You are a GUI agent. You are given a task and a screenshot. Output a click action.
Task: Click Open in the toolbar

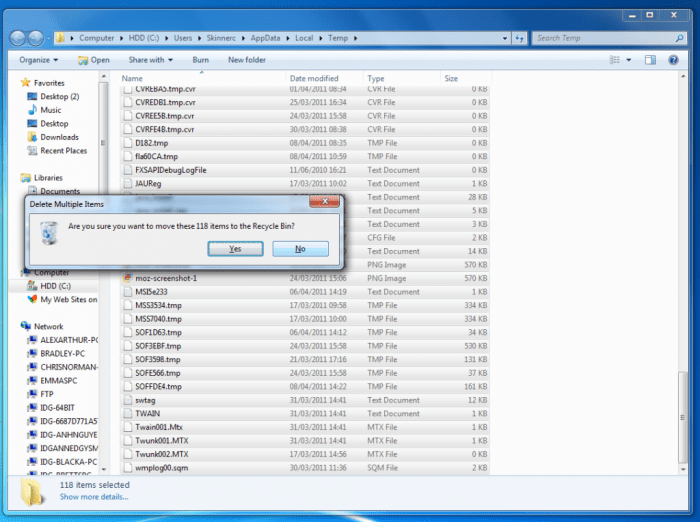(94, 60)
